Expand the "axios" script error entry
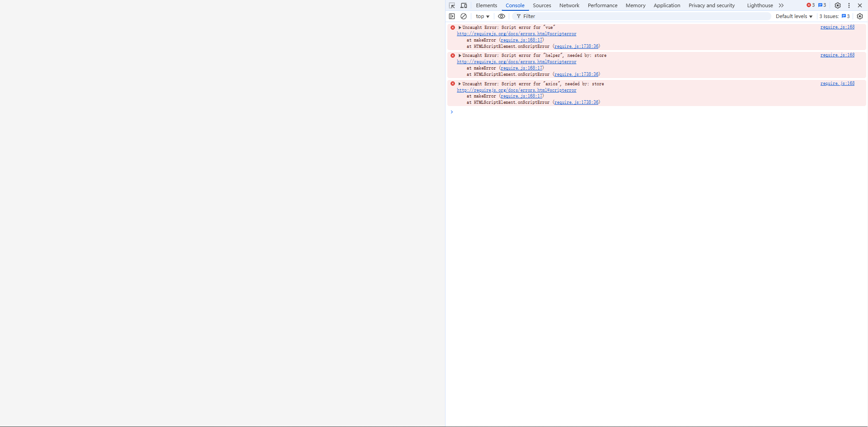Screen dimensions: 868x427 (x=460, y=84)
